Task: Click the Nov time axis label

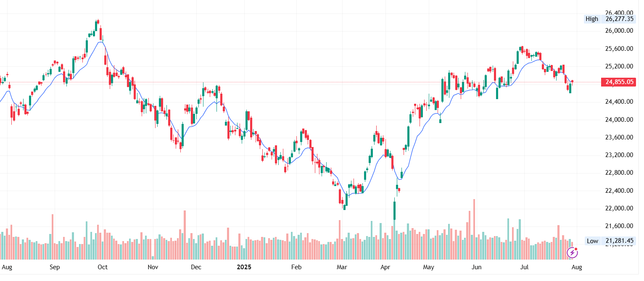Action: pos(153,267)
